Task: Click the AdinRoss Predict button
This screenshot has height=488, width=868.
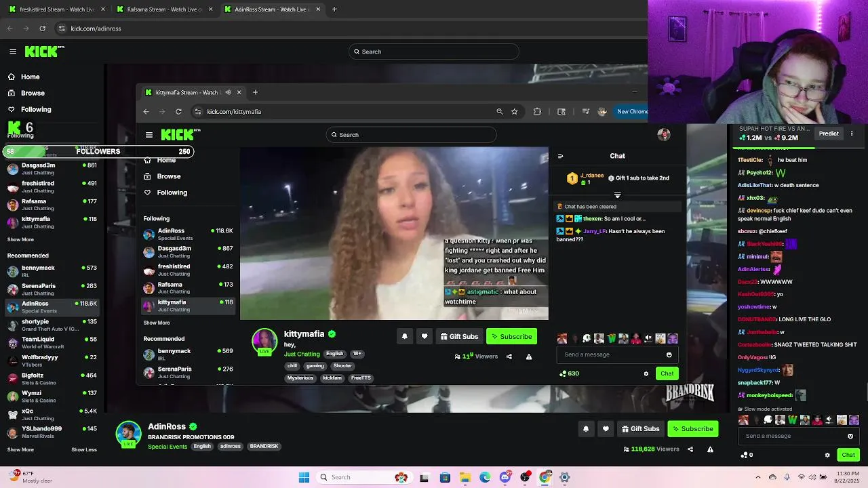Action: coord(829,134)
